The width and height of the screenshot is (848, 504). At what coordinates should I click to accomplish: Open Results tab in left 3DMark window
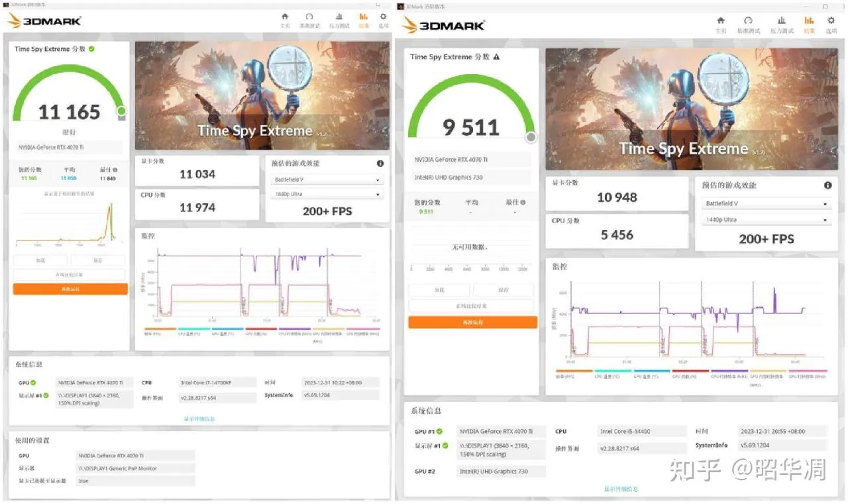point(364,20)
